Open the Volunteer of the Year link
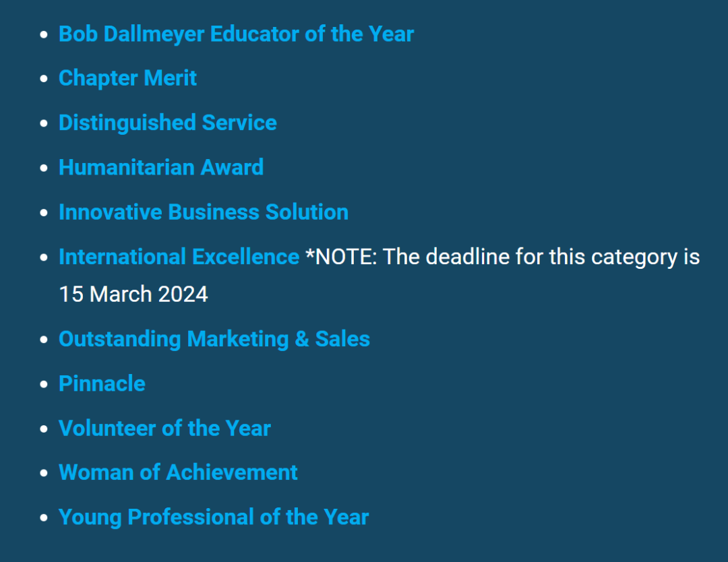The image size is (728, 562). [x=164, y=428]
